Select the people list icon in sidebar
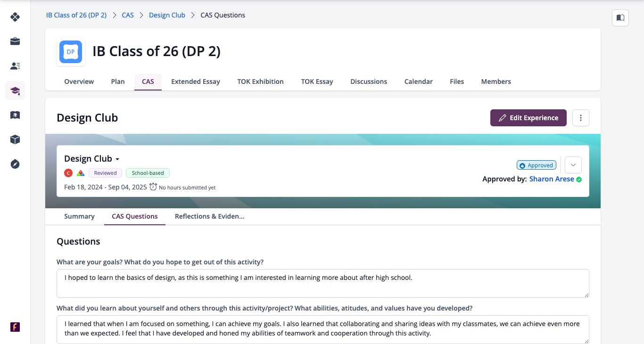This screenshot has width=644, height=344. [15, 66]
